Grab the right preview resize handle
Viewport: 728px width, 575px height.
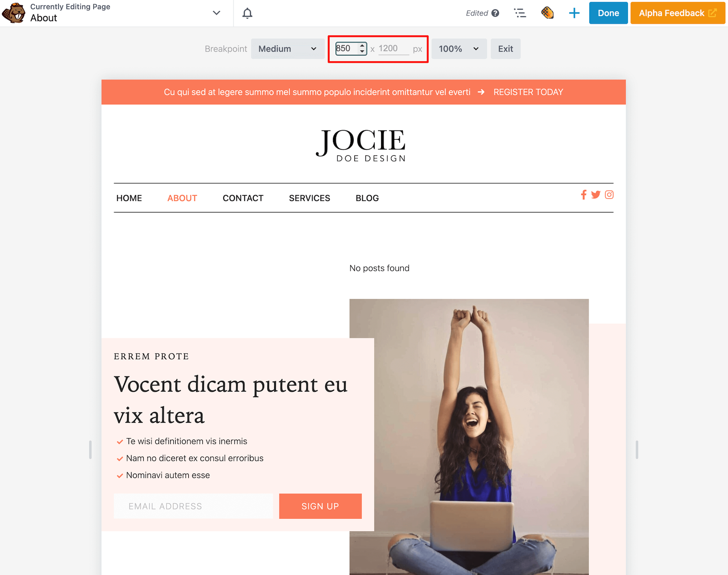pos(637,450)
